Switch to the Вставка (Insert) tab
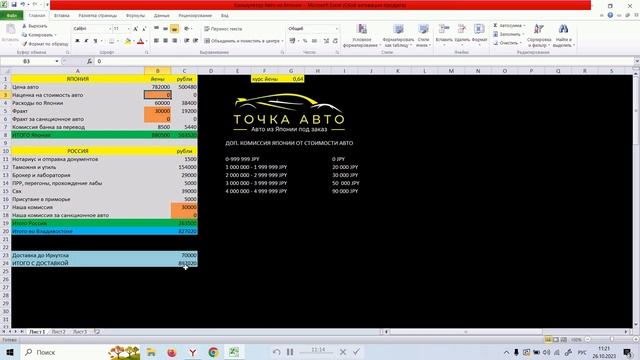640x360 pixels. click(x=62, y=16)
